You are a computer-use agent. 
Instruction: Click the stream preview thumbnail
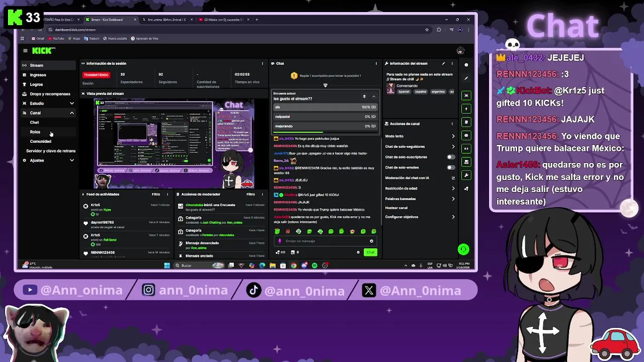tap(175, 144)
